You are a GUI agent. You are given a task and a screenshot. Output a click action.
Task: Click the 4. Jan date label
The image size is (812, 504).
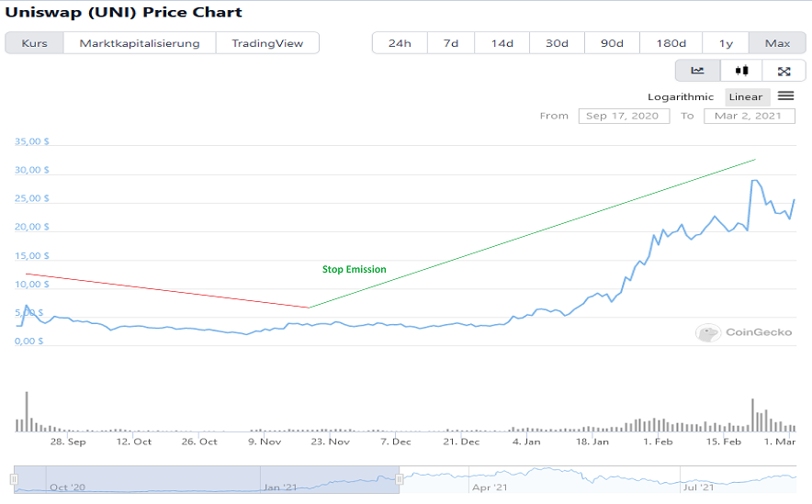526,442
